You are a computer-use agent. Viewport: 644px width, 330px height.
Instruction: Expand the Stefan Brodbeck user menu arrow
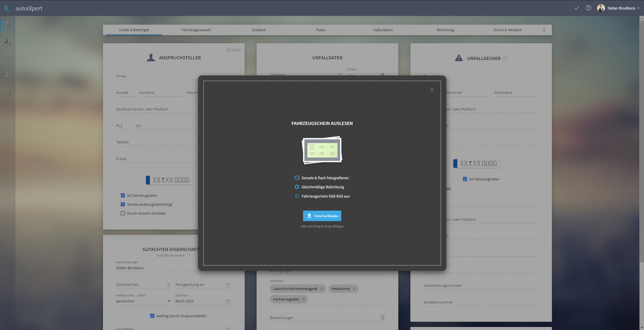click(x=639, y=8)
